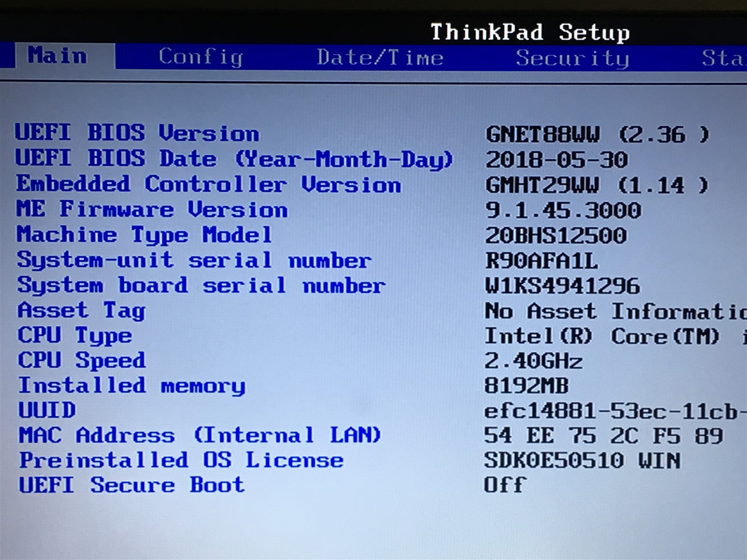Click the firmware value 9.1.45.3000
Viewport: 747px width, 560px height.
pos(563,210)
